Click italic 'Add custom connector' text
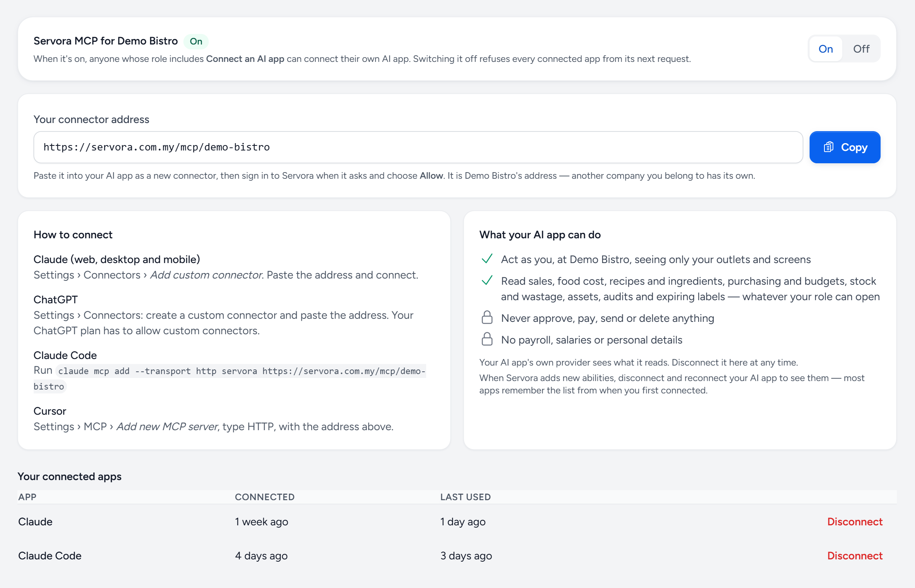The height and width of the screenshot is (588, 915). click(206, 275)
